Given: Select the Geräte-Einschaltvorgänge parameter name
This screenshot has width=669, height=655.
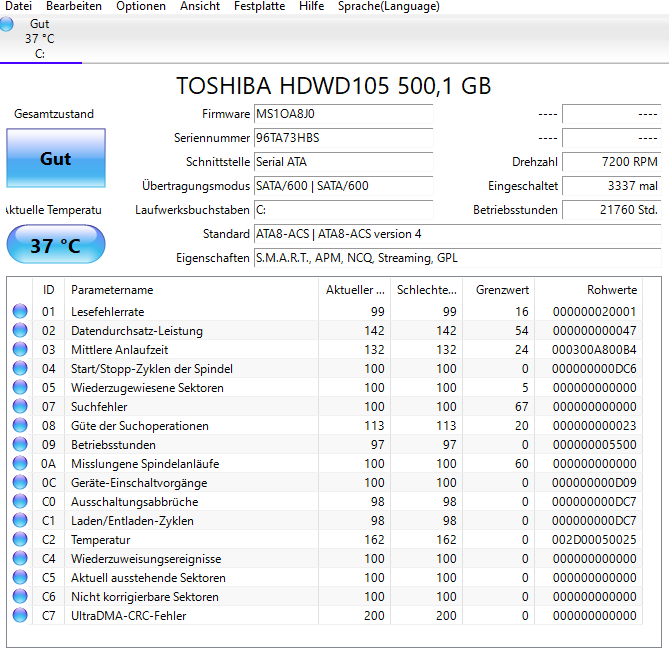Looking at the screenshot, I should (139, 483).
